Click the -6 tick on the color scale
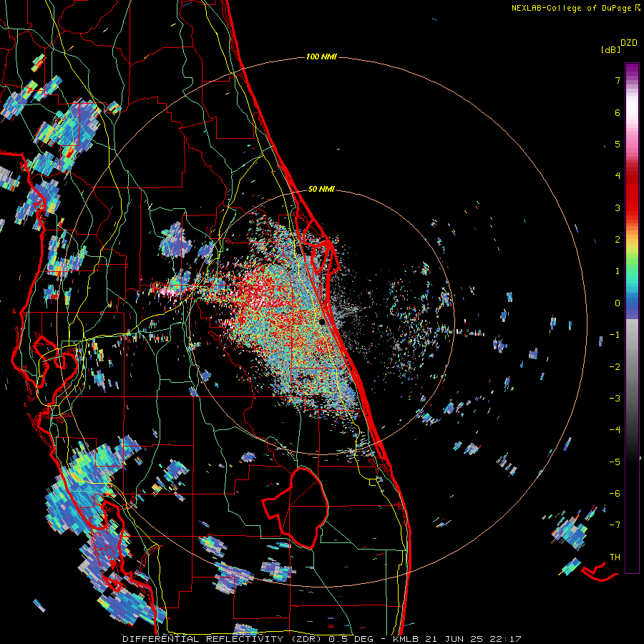This screenshot has width=644, height=644. point(615,494)
